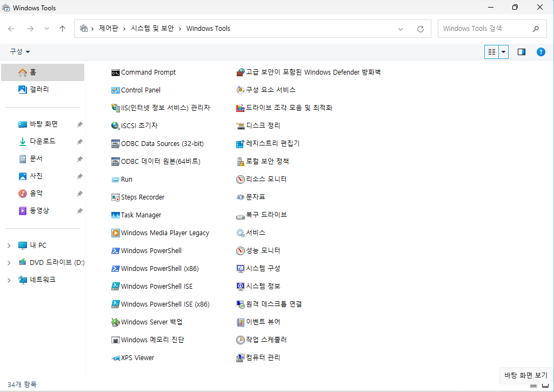Select the 컴퓨터 관리 icon
Image resolution: width=554 pixels, height=392 pixels.
[241, 358]
